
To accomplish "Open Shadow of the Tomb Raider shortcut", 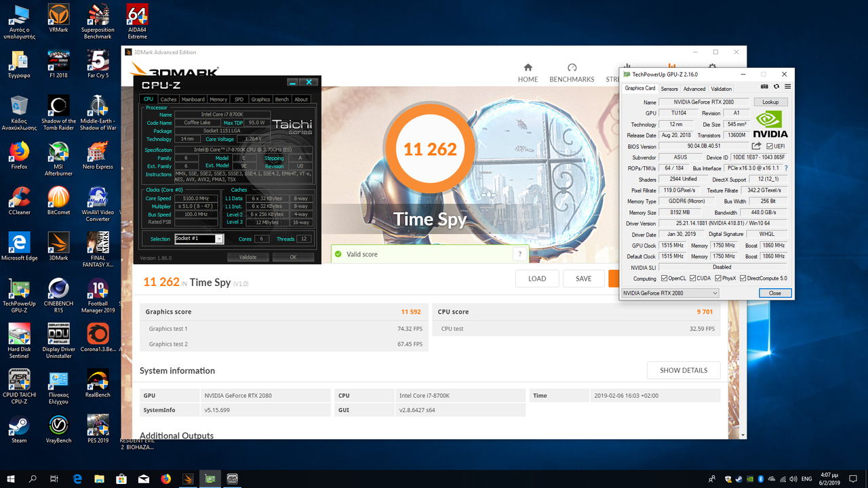I will (58, 113).
